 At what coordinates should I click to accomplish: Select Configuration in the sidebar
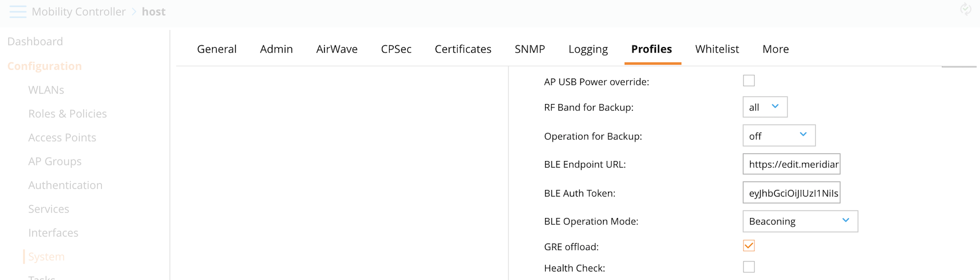click(x=44, y=66)
